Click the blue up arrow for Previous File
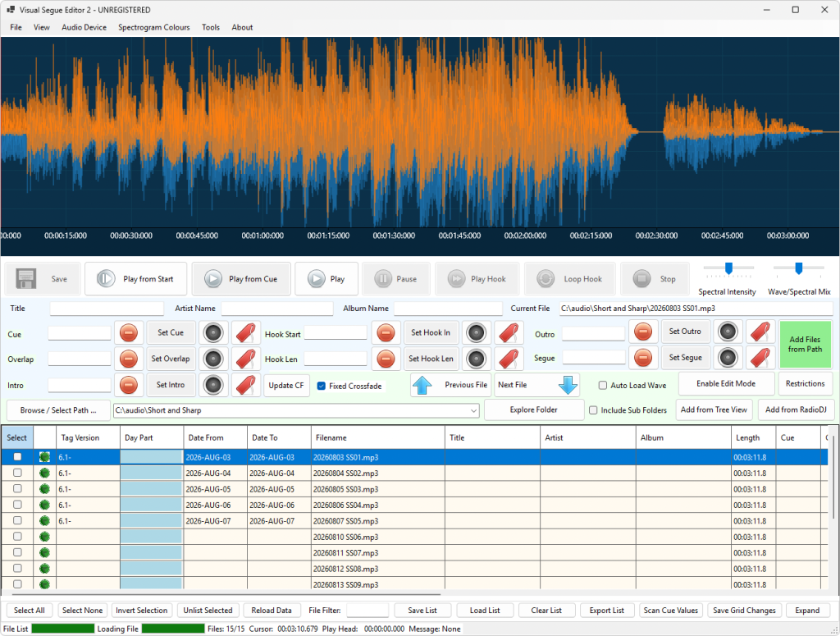 (422, 385)
